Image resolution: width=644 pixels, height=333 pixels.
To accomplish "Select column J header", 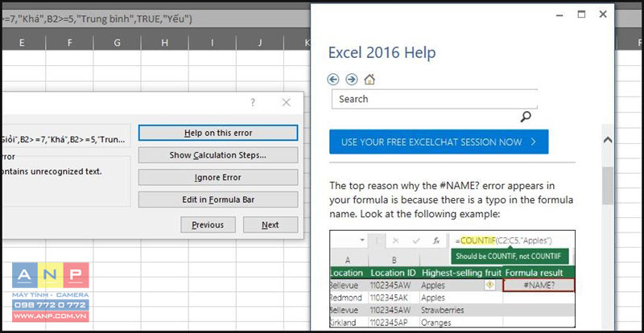I will pyautogui.click(x=260, y=43).
